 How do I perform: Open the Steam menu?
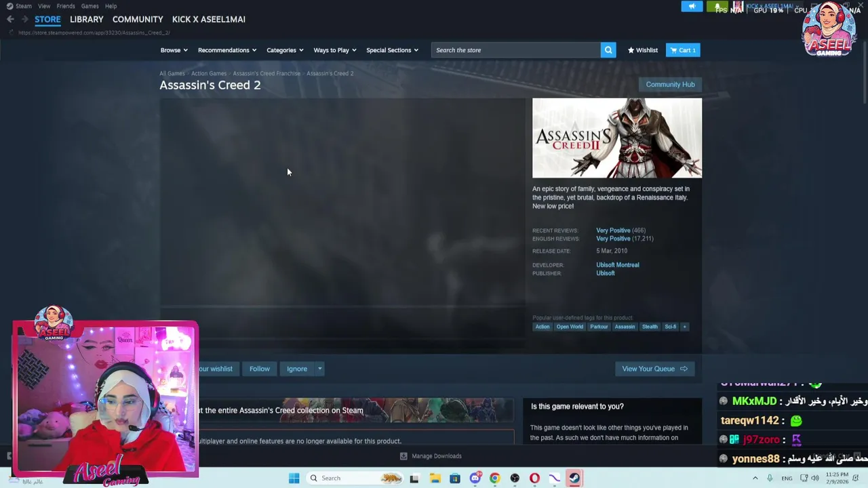24,6
